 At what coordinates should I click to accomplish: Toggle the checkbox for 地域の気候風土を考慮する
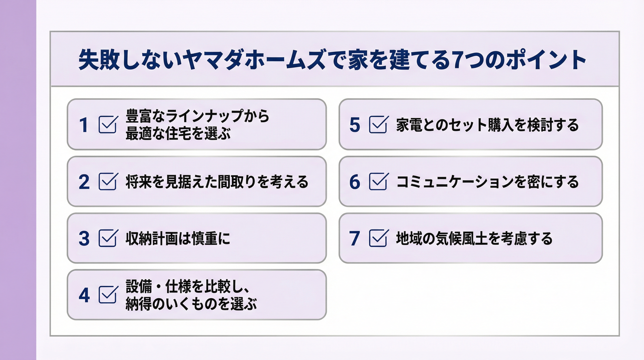coord(378,238)
